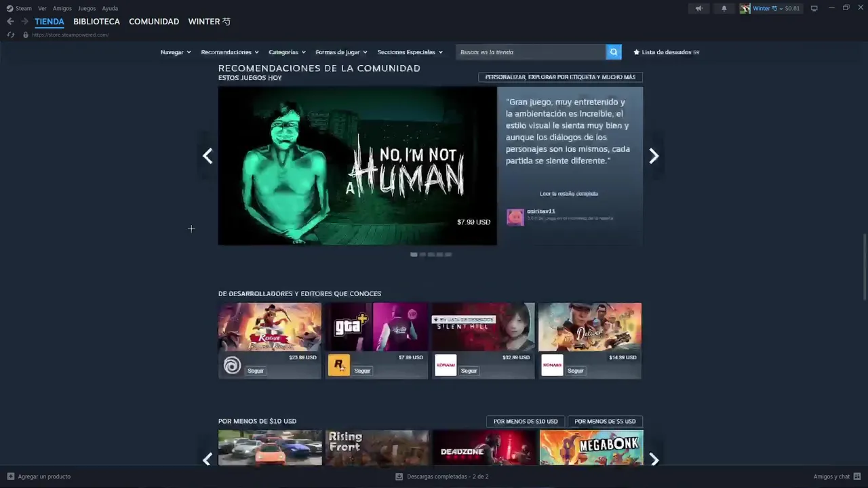868x488 pixels.
Task: Go forward with the navigation arrow
Action: coord(24,22)
